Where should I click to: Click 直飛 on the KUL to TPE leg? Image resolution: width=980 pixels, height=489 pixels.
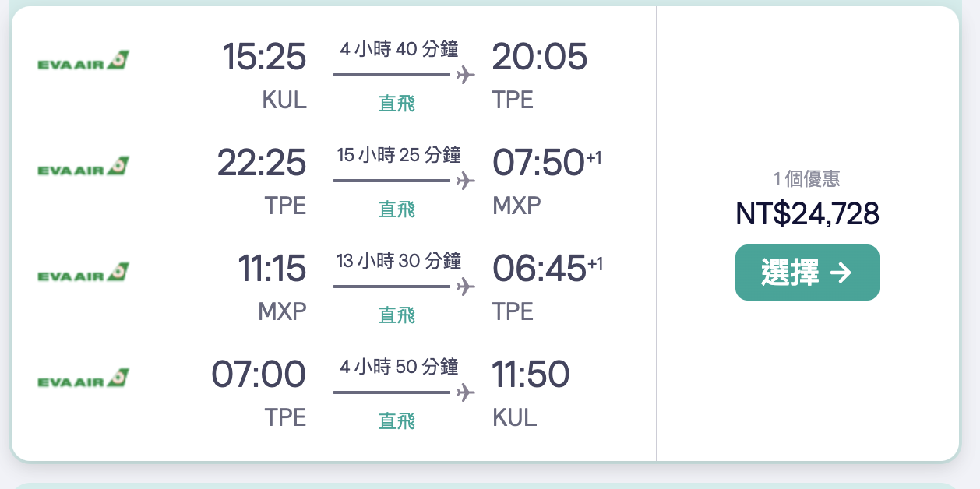[x=397, y=104]
